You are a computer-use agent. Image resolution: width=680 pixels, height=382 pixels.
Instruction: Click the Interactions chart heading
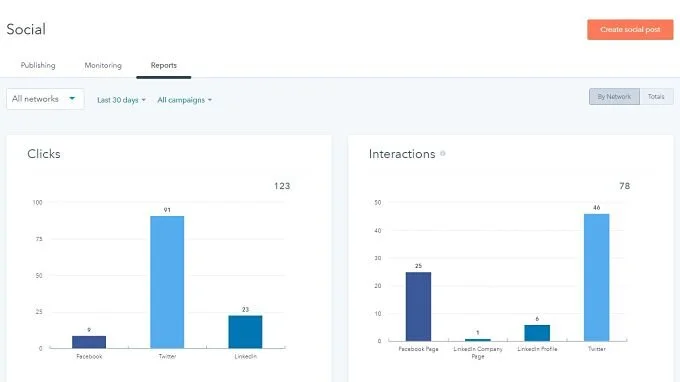pyautogui.click(x=402, y=154)
